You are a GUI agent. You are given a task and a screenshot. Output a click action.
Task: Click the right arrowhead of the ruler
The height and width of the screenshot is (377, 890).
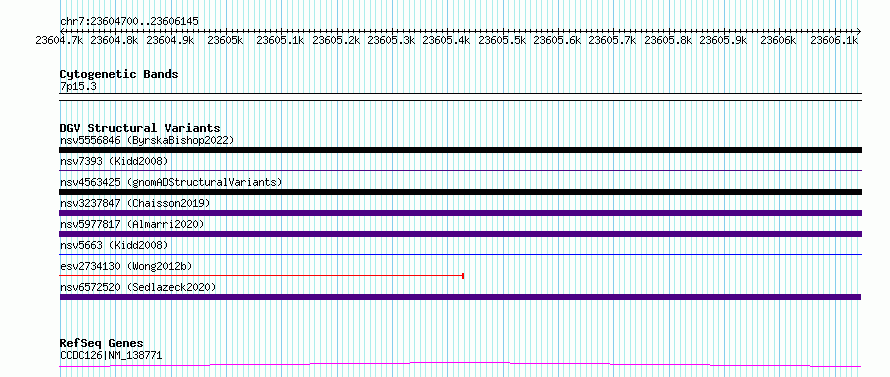click(859, 31)
